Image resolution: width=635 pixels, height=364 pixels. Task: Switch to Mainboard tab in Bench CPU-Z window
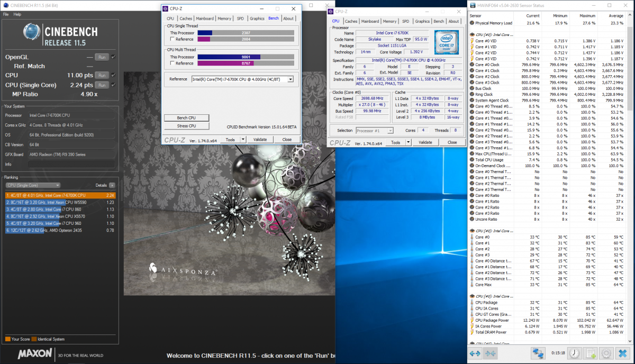[205, 19]
